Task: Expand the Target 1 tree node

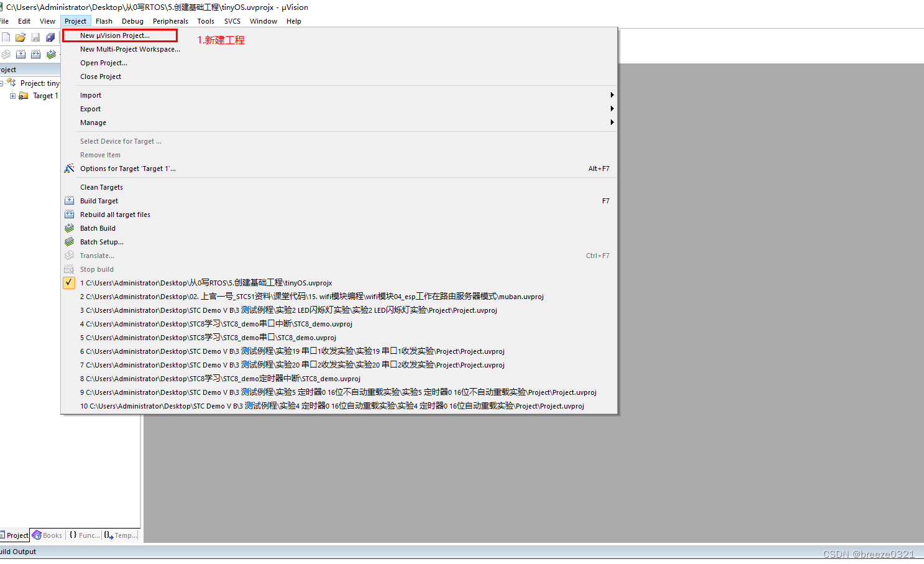Action: pyautogui.click(x=12, y=96)
